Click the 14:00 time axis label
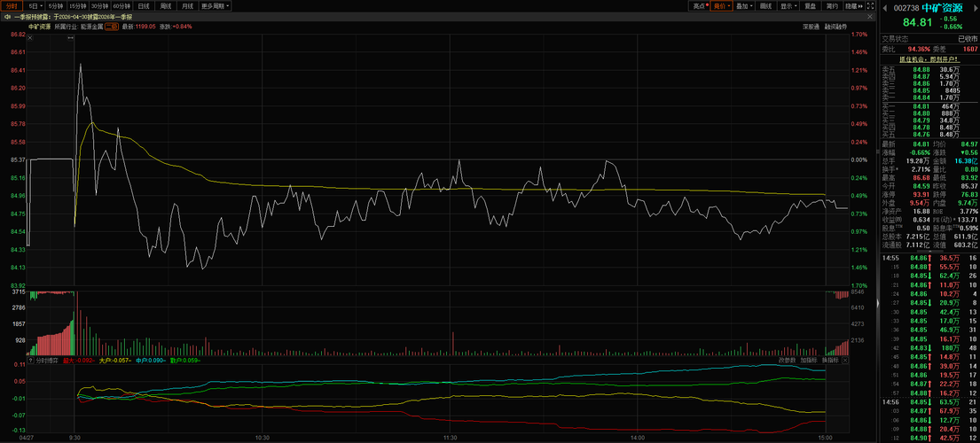 coord(638,438)
